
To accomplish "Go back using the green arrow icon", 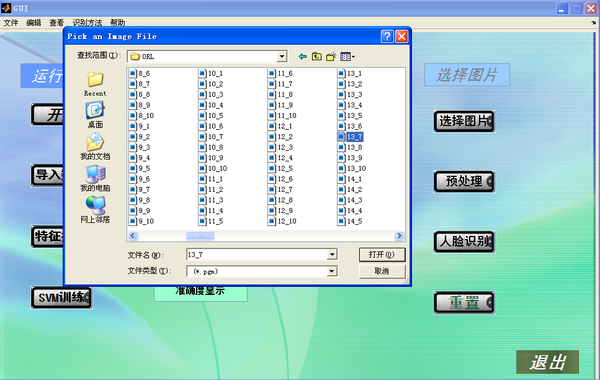I will click(x=303, y=57).
